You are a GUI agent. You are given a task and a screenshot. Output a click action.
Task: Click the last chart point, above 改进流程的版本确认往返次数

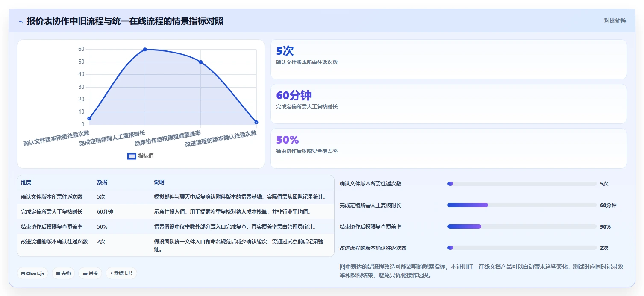[x=256, y=122]
